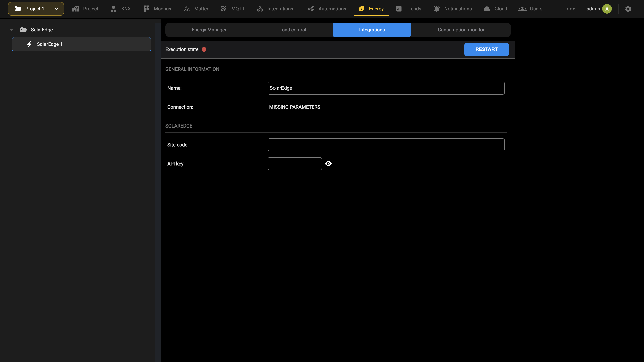
Task: Switch to the Load control tab
Action: point(293,30)
